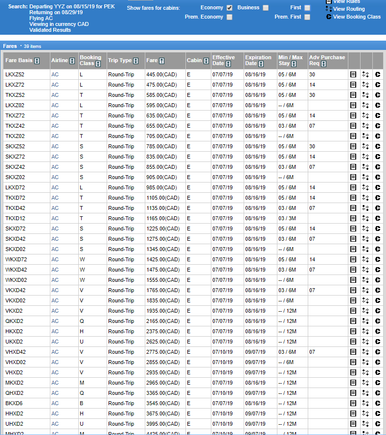Viewport: 386px width, 435px height.
Task: View routing icon for LKXD72 row
Action: 365,187
